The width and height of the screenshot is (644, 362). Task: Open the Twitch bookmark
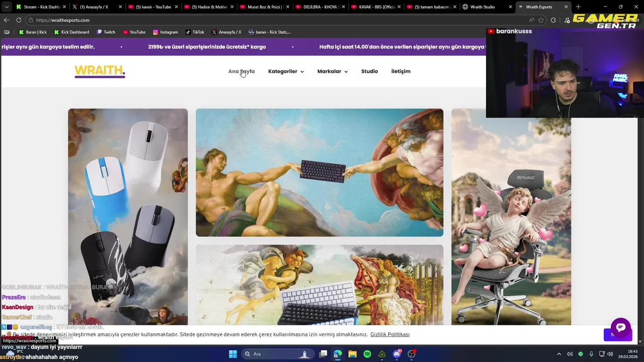coord(106,32)
